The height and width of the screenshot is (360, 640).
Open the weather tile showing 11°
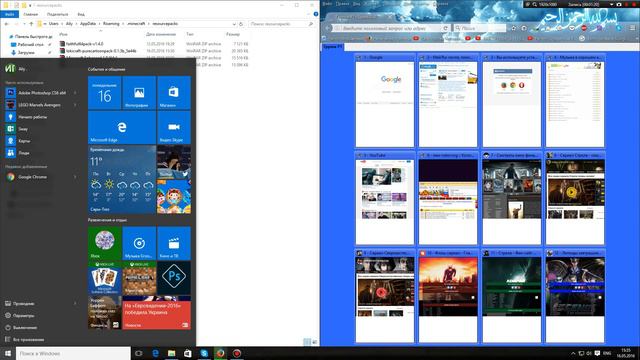pyautogui.click(x=122, y=179)
